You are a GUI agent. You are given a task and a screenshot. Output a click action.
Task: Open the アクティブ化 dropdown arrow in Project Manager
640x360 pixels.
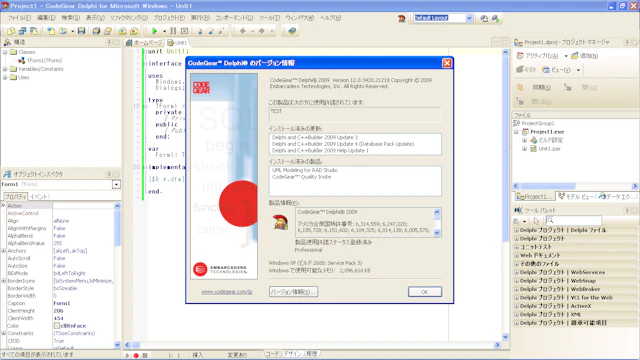tap(566, 56)
